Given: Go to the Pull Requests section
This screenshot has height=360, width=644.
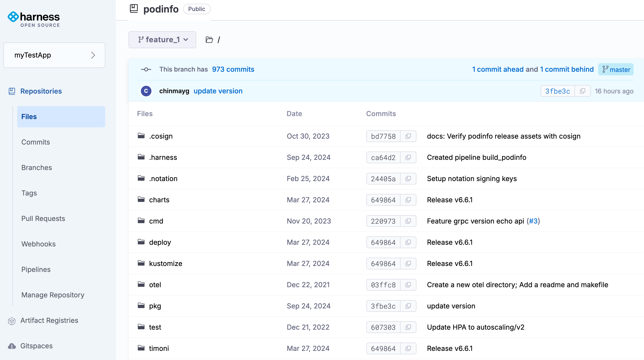Looking at the screenshot, I should tap(43, 219).
